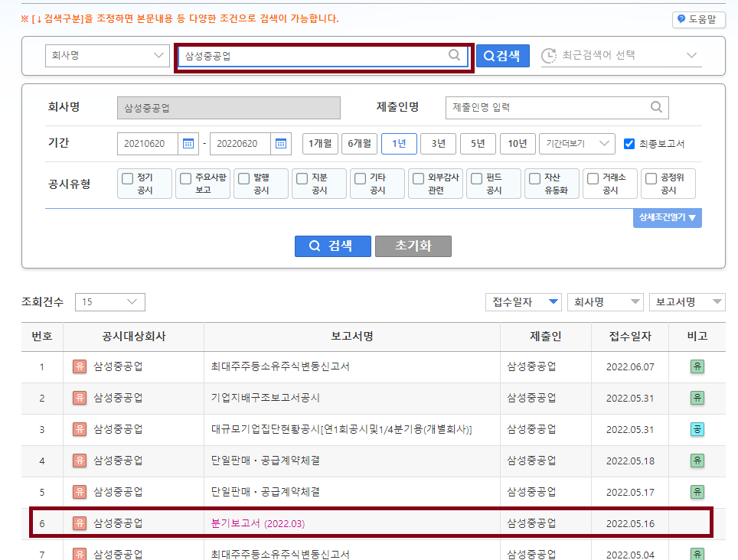Select the 6개월 period option
The width and height of the screenshot is (738, 560).
click(x=360, y=143)
